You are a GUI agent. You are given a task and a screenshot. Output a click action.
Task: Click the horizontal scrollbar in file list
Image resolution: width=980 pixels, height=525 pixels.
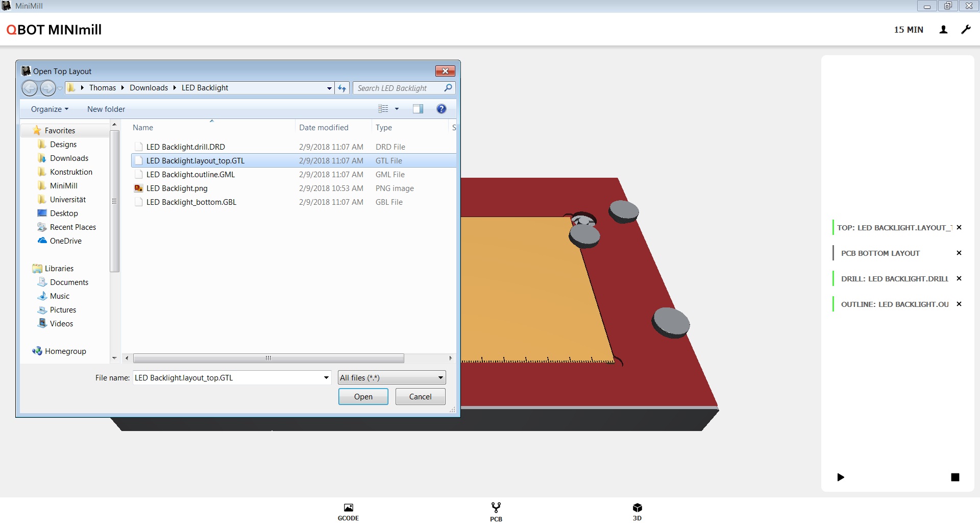coord(268,359)
